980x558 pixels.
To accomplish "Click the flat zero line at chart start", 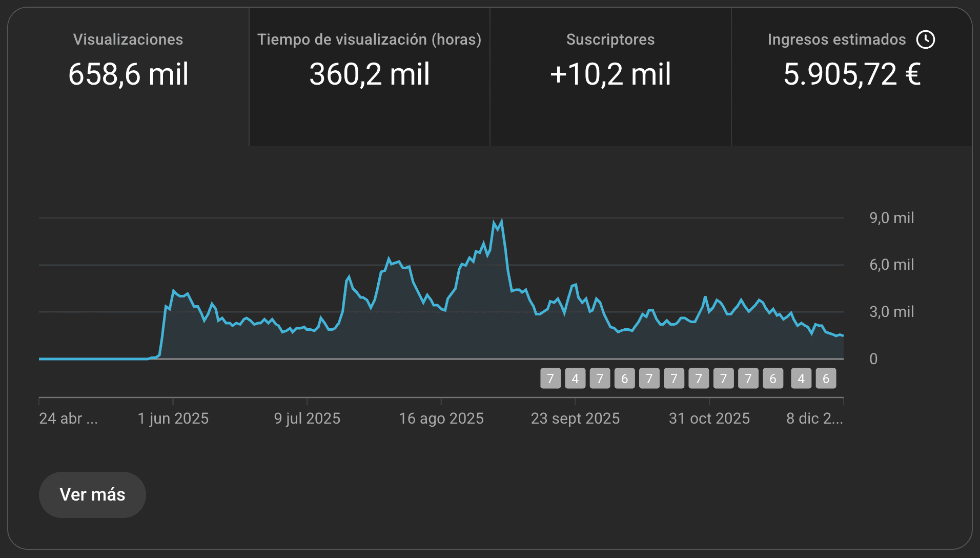I will point(92,358).
